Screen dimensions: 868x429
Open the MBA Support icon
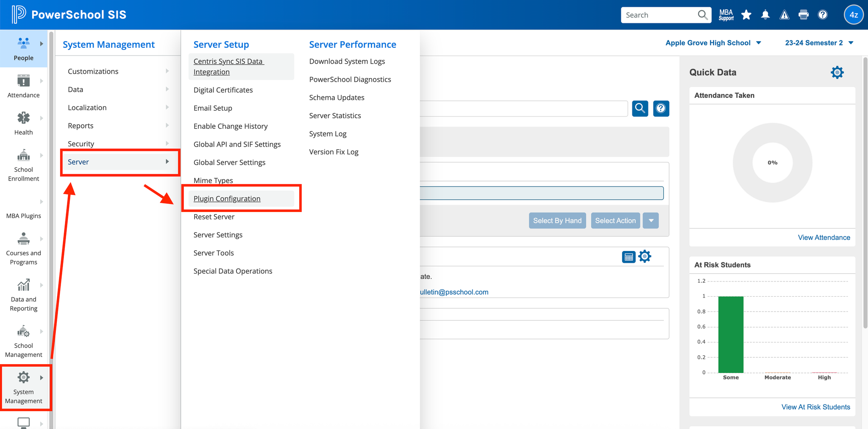click(726, 15)
